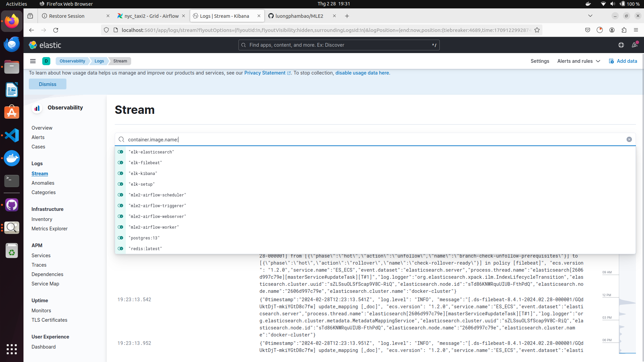This screenshot has width=644, height=362.
Task: Choose "mle2-airflow-worker" suggestion
Action: (x=375, y=227)
